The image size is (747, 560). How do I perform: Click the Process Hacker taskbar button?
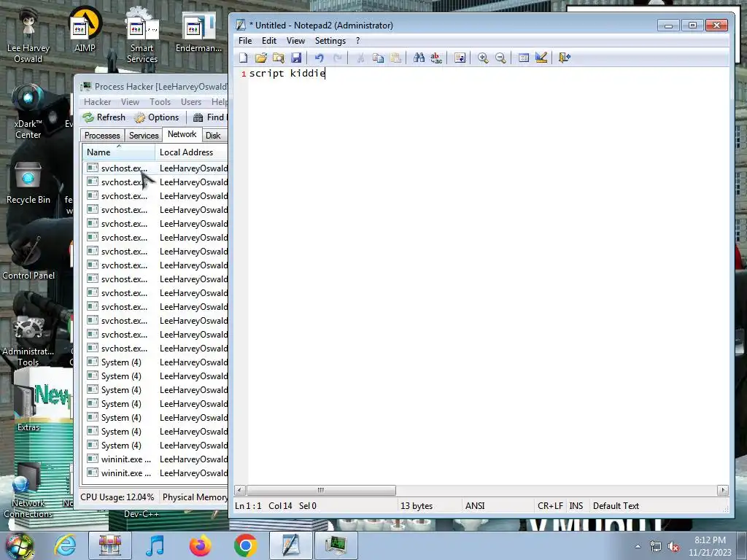click(336, 545)
